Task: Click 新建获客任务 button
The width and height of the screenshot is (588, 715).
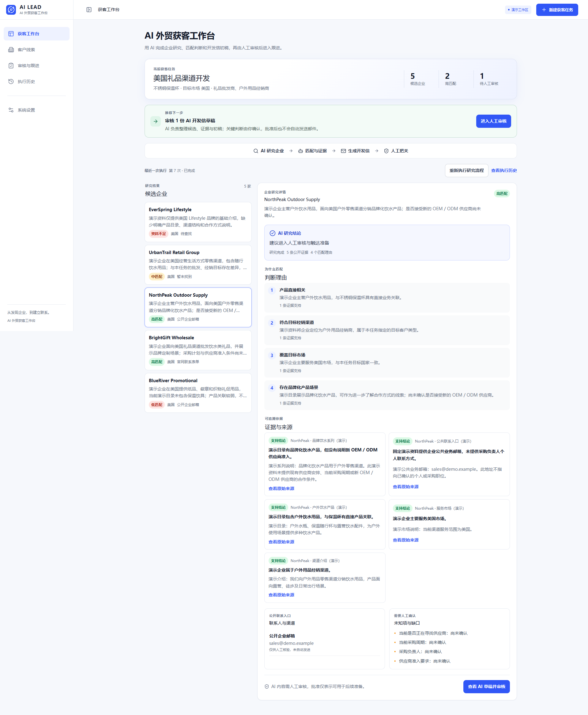Action: tap(557, 10)
